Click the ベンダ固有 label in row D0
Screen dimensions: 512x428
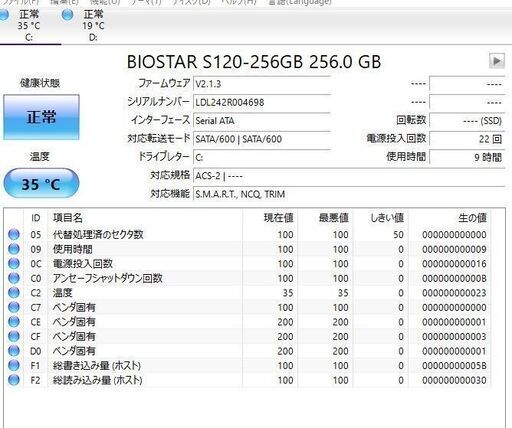pyautogui.click(x=74, y=351)
